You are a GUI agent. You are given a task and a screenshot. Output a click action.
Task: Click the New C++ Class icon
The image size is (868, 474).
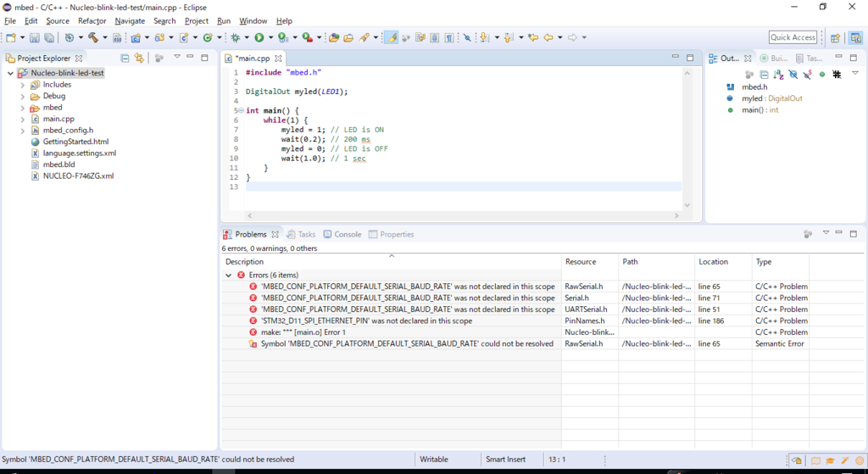(208, 37)
